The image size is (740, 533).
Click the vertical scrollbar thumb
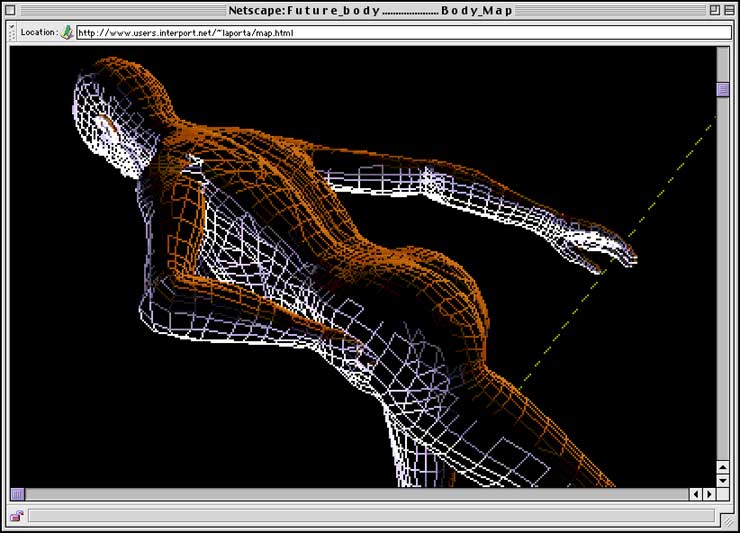click(723, 90)
